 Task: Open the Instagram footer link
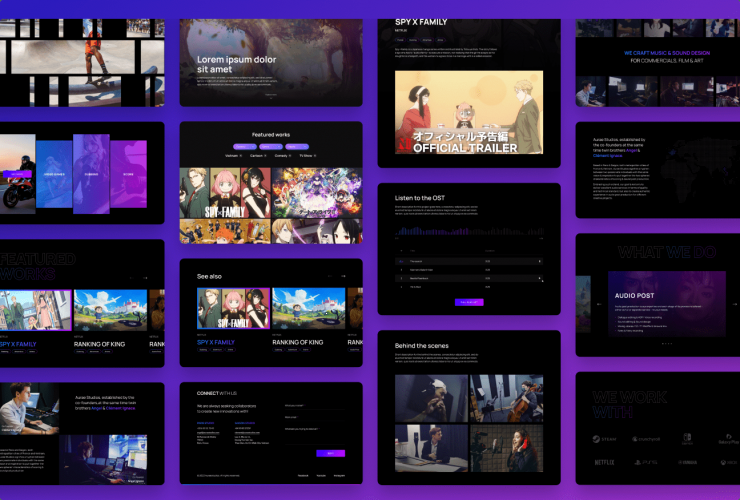point(339,475)
